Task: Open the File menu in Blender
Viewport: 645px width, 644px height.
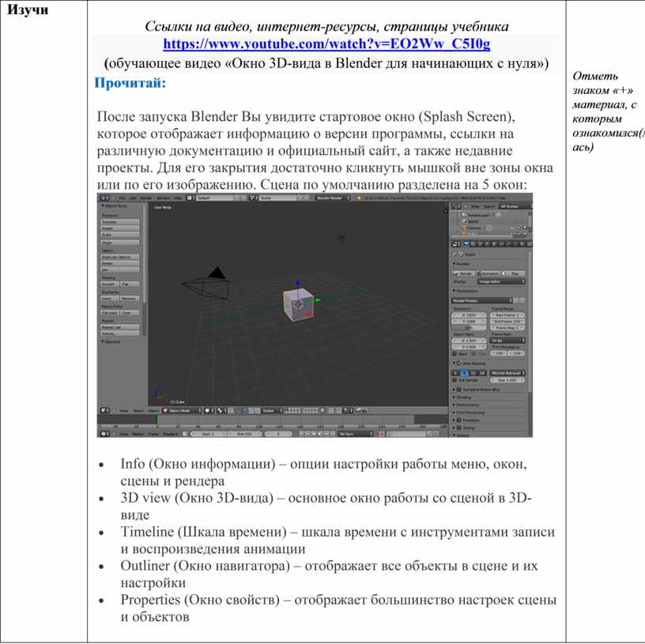Action: pyautogui.click(x=123, y=198)
